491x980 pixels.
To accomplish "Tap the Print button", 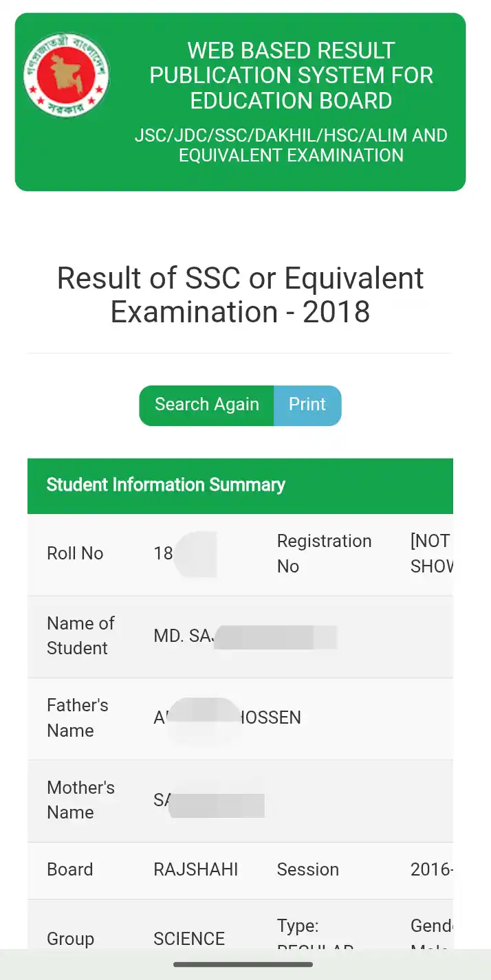I will pos(307,405).
